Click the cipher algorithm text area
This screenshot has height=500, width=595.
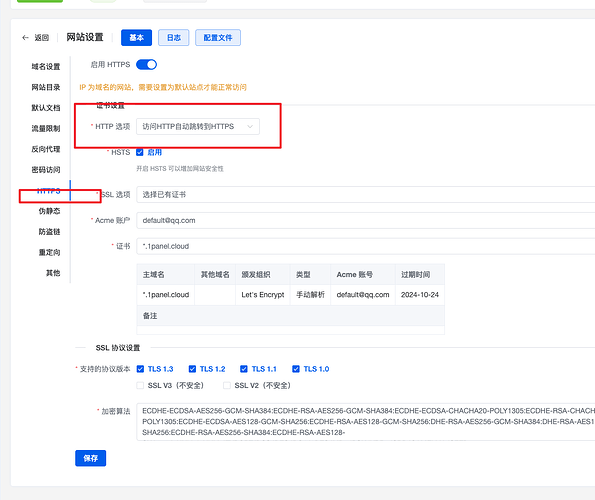[365, 421]
